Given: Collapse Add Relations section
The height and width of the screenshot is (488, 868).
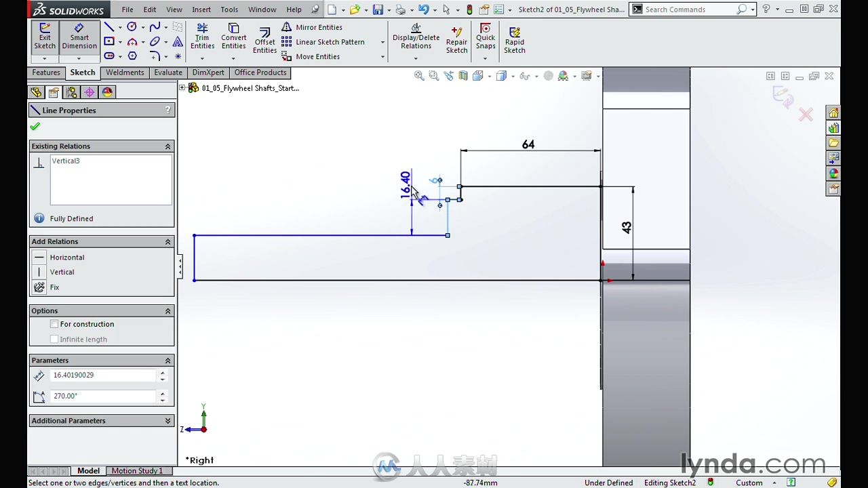Looking at the screenshot, I should coord(167,242).
